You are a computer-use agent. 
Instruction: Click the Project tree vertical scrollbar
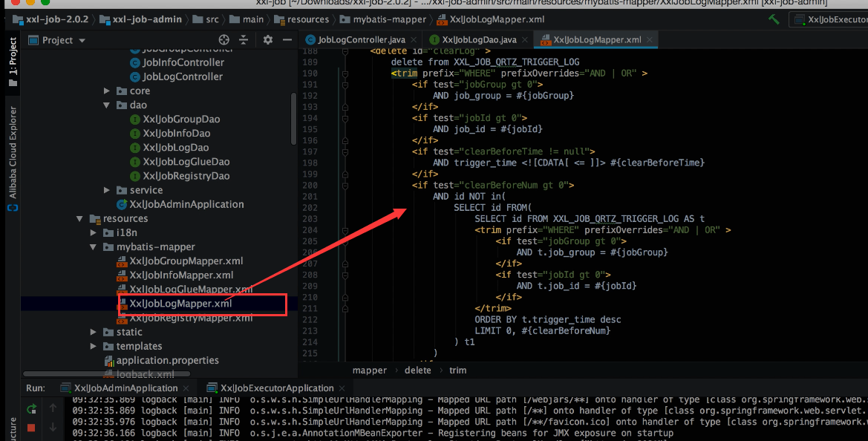coord(293,119)
